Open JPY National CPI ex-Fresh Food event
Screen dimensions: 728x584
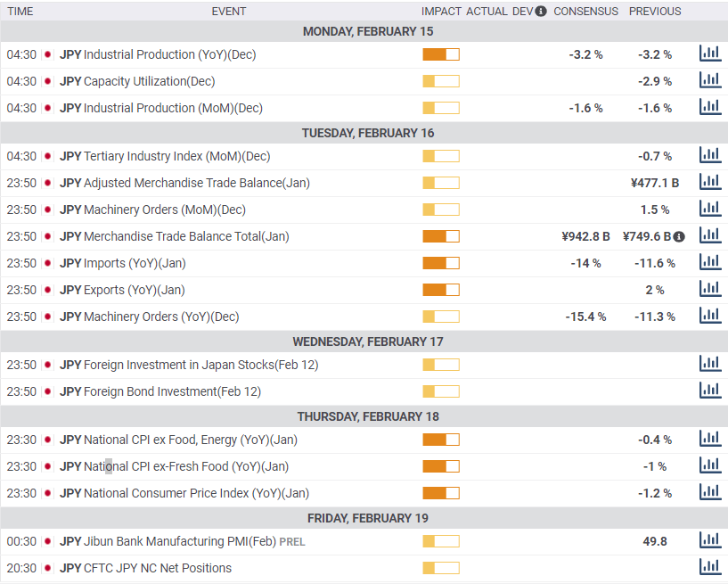tap(174, 466)
